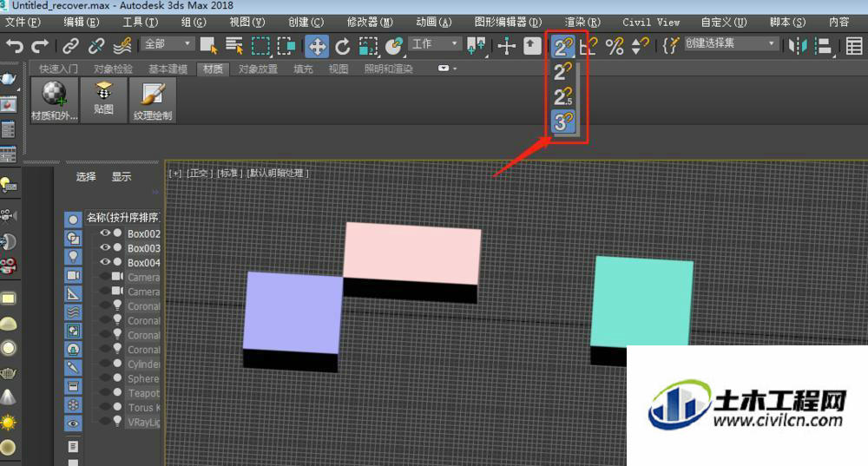868x466 pixels.
Task: Activate the Select and Link tool
Action: pos(70,45)
